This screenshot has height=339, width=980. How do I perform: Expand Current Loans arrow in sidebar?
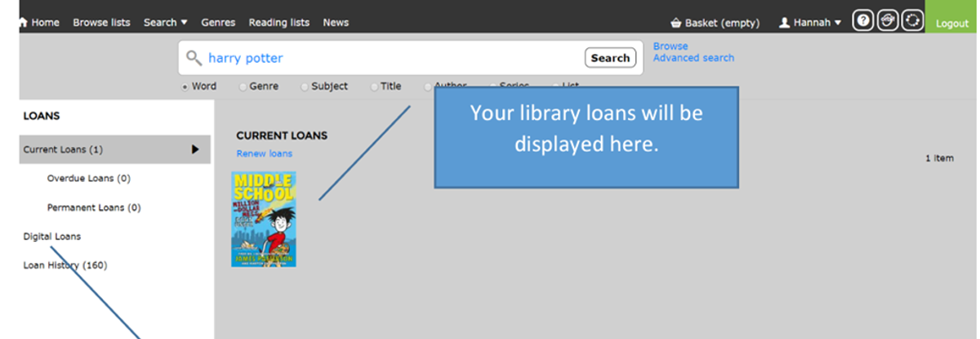coord(195,149)
